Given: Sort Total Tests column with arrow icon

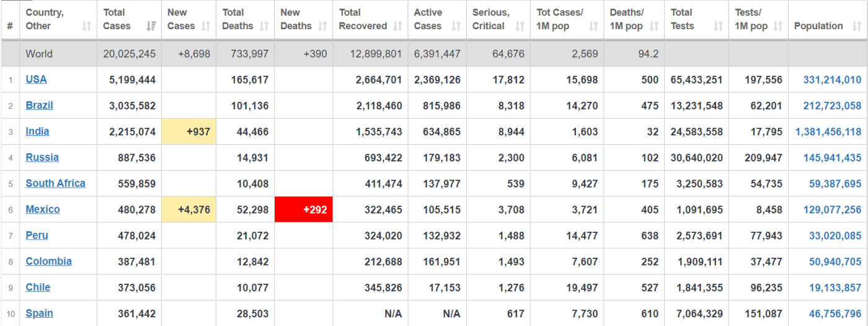Looking at the screenshot, I should [x=718, y=26].
